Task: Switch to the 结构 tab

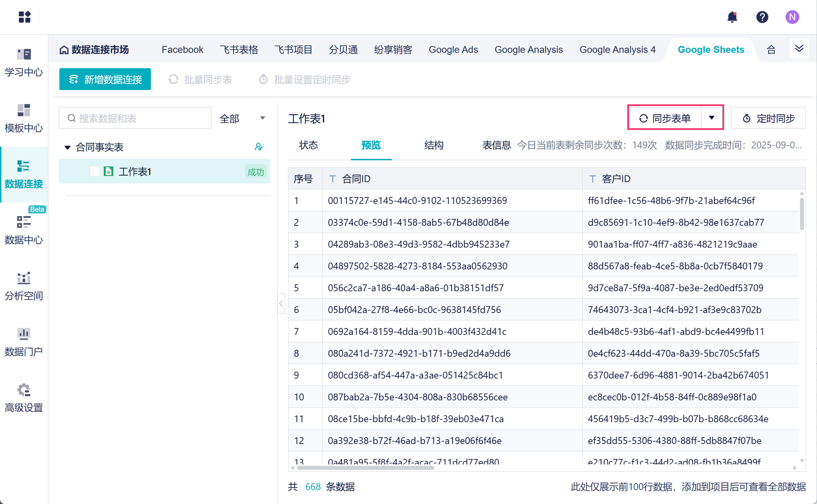Action: [433, 145]
